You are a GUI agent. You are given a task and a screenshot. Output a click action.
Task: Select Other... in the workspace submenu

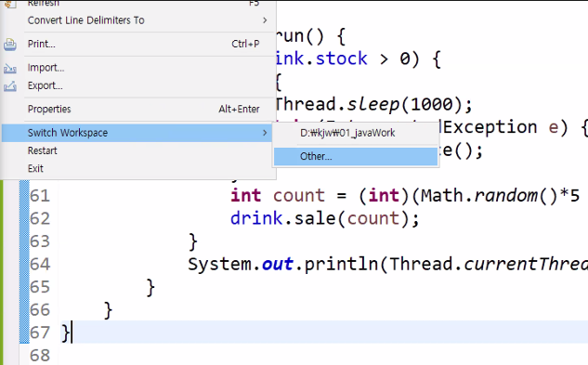click(356, 156)
